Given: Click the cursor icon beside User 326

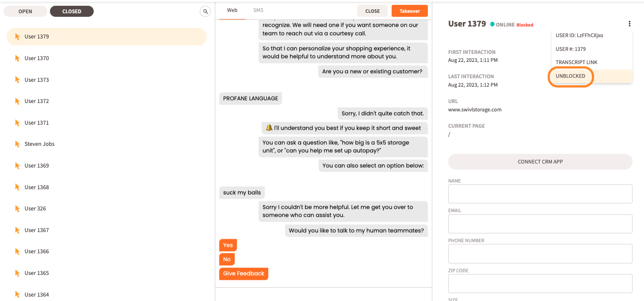Looking at the screenshot, I should pos(18,209).
